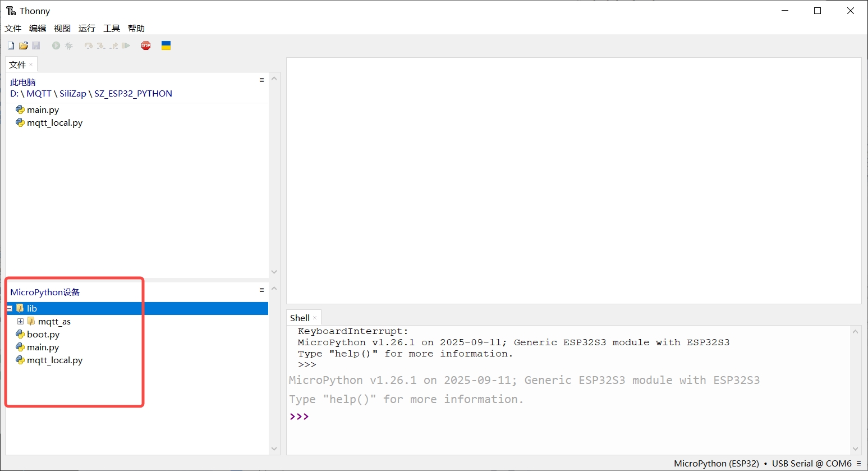
Task: Click MicroPython (ESP32) interpreter in status bar
Action: (x=717, y=463)
